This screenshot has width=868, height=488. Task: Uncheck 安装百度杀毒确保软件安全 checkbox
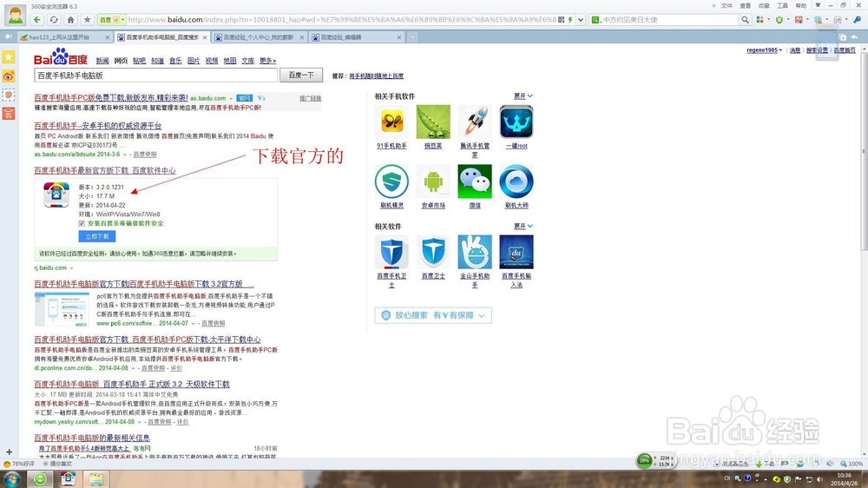click(x=82, y=224)
